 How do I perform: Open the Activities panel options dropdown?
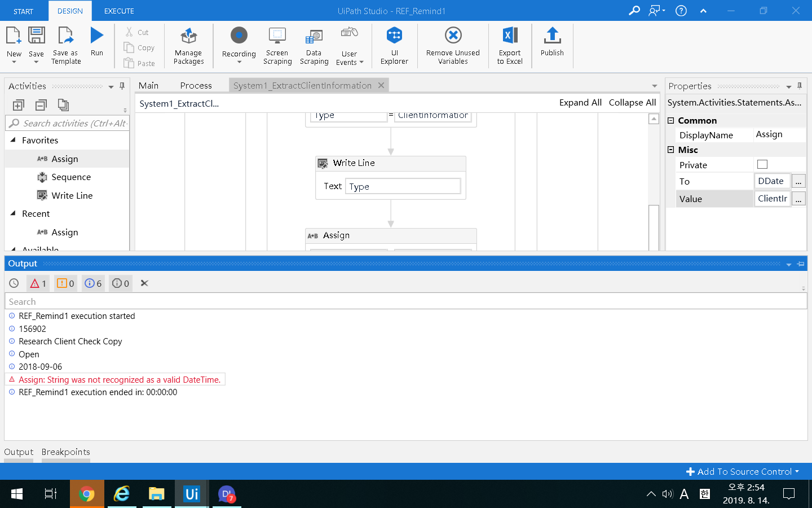click(x=111, y=87)
